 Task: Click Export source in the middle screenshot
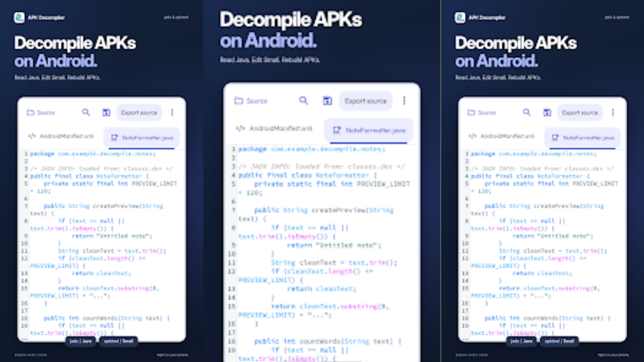tap(366, 101)
